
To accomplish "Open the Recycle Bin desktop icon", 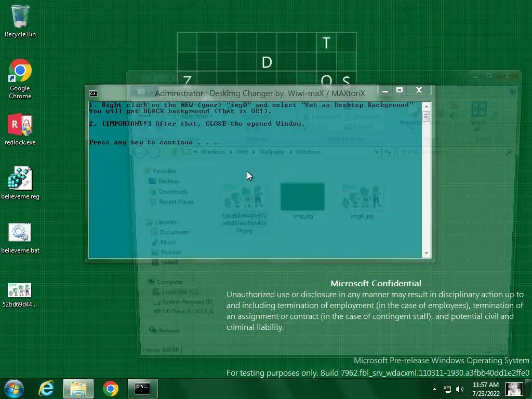I will (x=20, y=21).
